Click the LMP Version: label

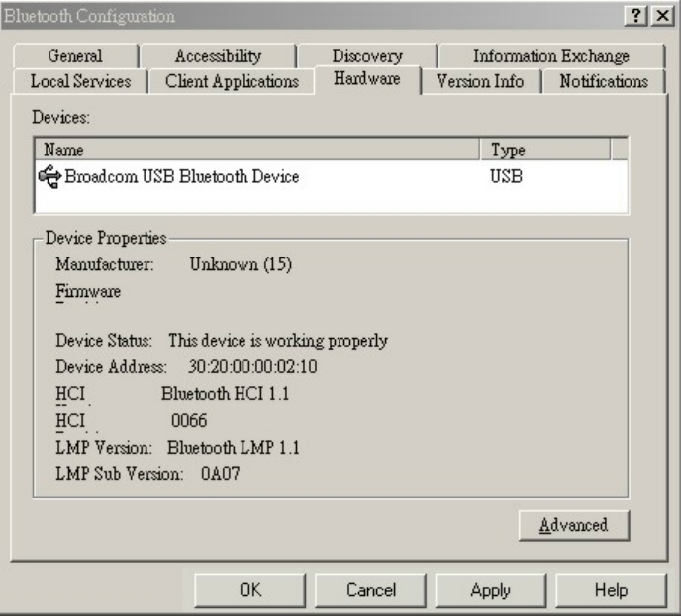point(104,448)
